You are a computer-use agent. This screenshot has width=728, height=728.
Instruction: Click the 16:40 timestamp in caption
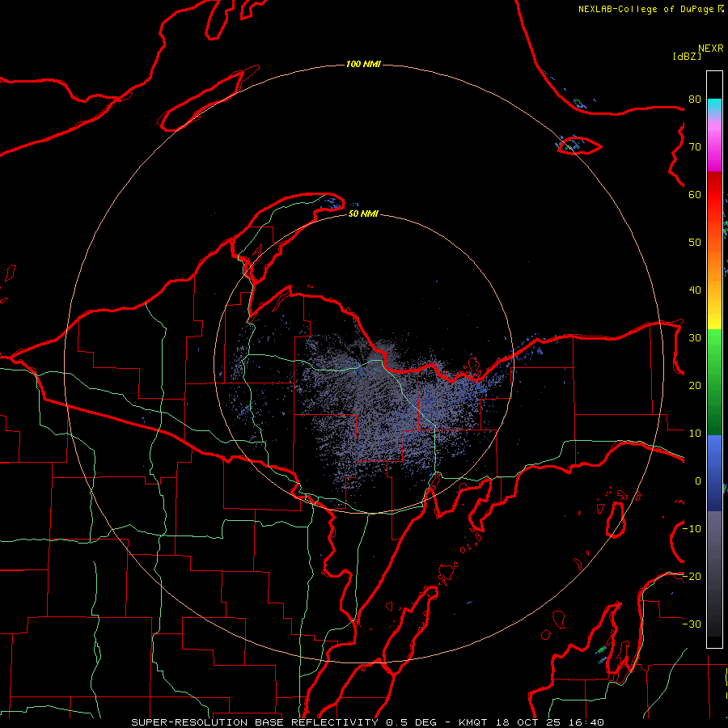coord(586,722)
